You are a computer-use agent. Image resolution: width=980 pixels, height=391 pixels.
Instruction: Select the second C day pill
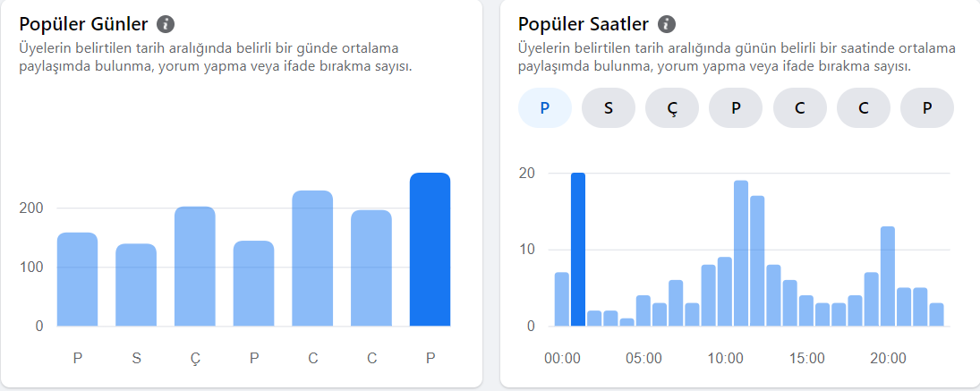(864, 108)
